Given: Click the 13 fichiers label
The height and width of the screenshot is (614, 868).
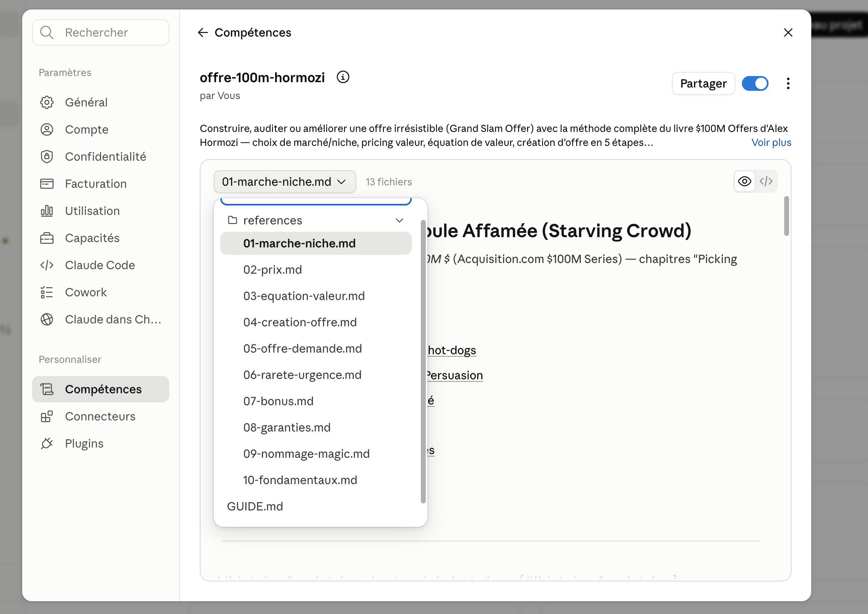Looking at the screenshot, I should click(x=389, y=182).
